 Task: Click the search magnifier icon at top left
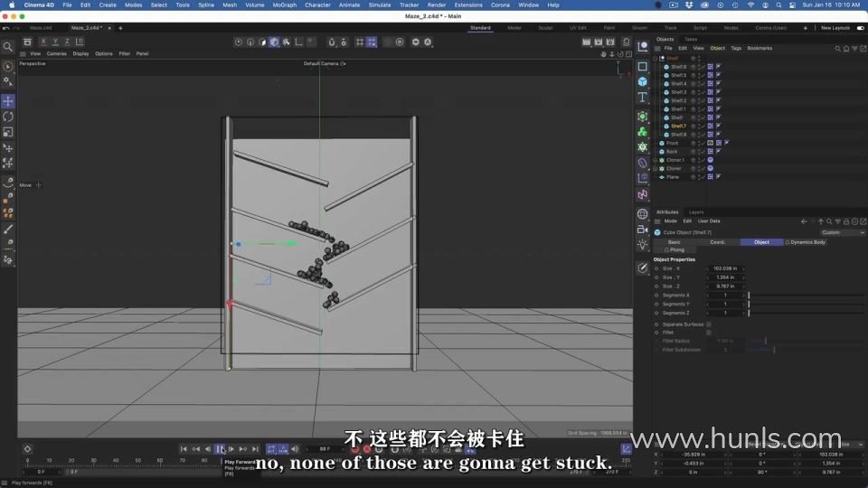point(8,48)
